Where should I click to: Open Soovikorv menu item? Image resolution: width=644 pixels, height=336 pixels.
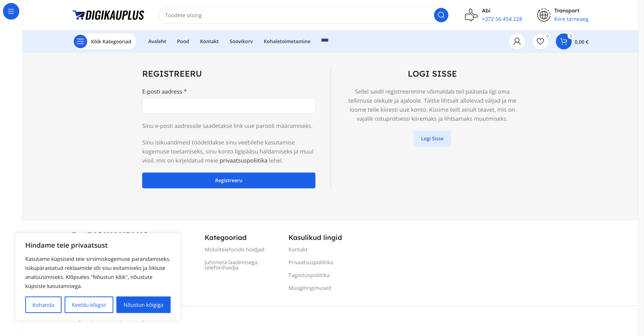[x=241, y=42]
